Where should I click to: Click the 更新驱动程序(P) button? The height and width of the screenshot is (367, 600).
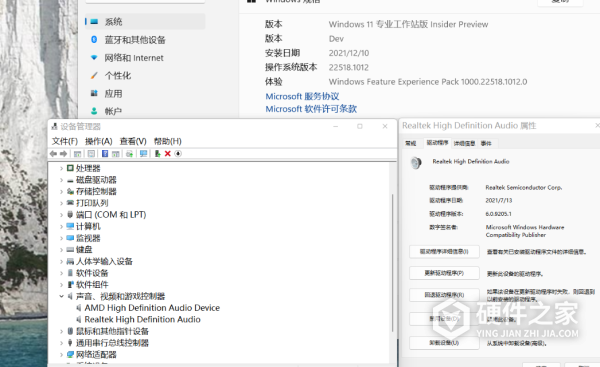[444, 273]
